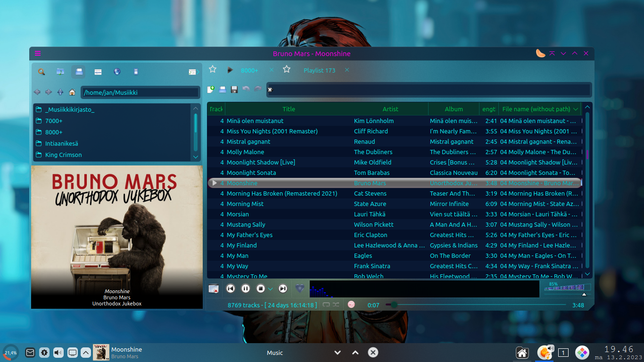Screen dimensions: 644x362
Task: Clear the playlist filter text
Action: tap(270, 90)
